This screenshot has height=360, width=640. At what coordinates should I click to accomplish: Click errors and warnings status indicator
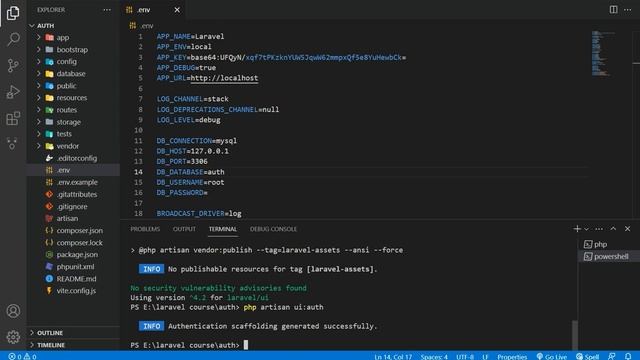point(22,356)
